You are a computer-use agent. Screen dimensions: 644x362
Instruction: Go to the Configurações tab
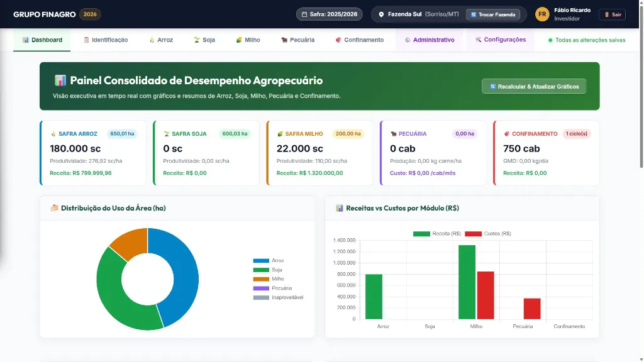click(500, 40)
